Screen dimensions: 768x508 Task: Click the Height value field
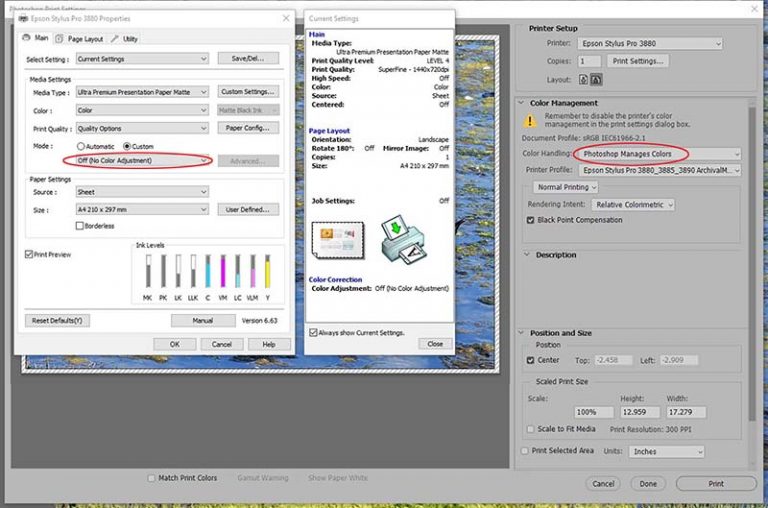coord(640,412)
